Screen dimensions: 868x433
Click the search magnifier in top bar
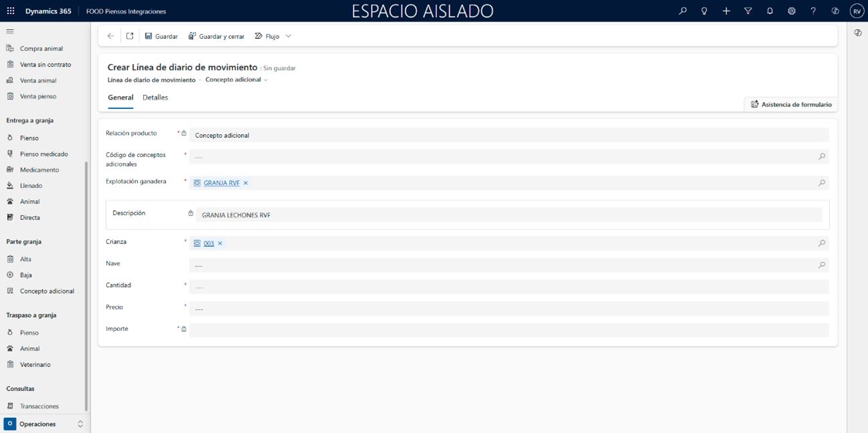[682, 11]
